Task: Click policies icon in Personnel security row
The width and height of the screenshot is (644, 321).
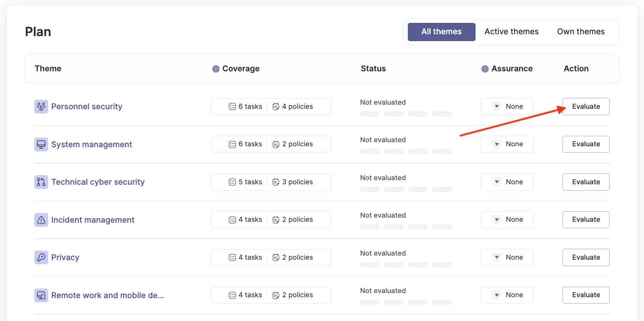Action: pos(276,107)
